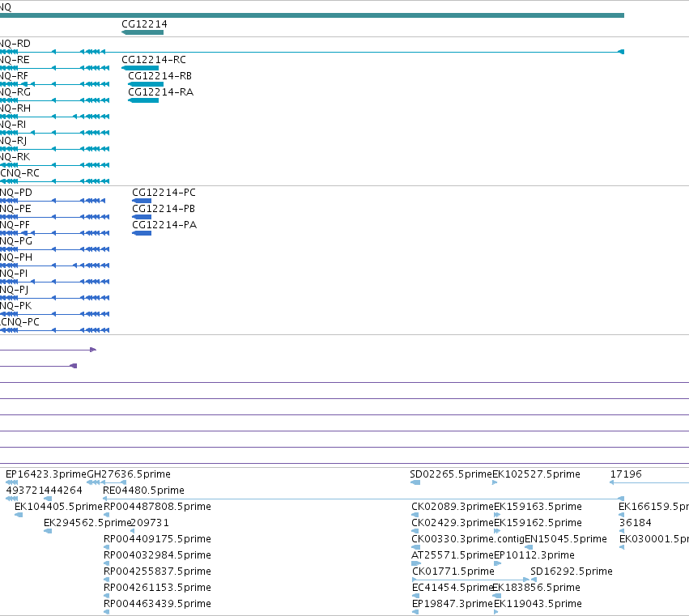Select EST label EK159162.5prime
The width and height of the screenshot is (689, 616).
click(538, 523)
